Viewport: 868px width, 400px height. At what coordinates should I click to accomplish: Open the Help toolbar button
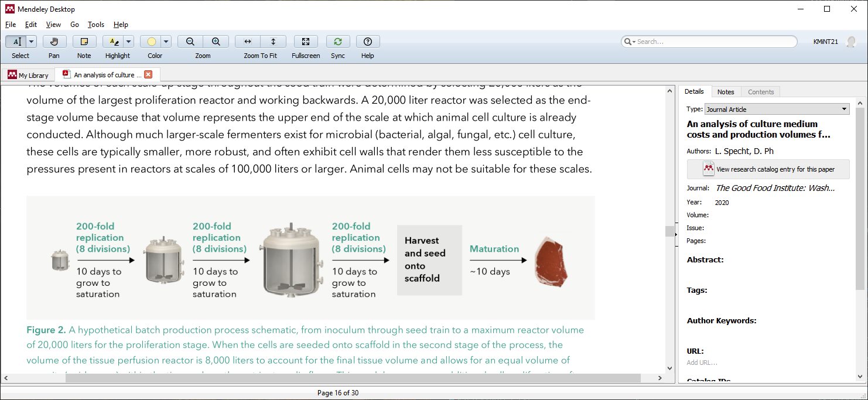(368, 42)
